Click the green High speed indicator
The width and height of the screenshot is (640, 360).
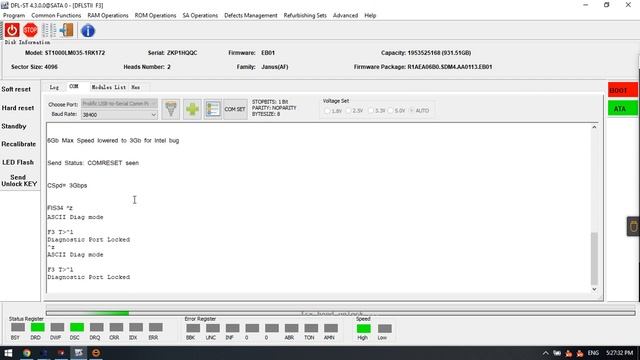pyautogui.click(x=364, y=329)
